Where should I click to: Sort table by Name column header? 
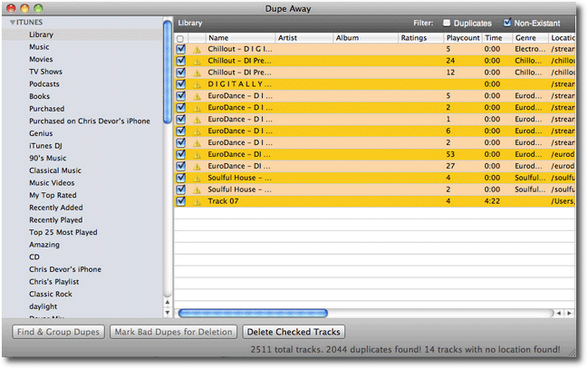tap(240, 38)
